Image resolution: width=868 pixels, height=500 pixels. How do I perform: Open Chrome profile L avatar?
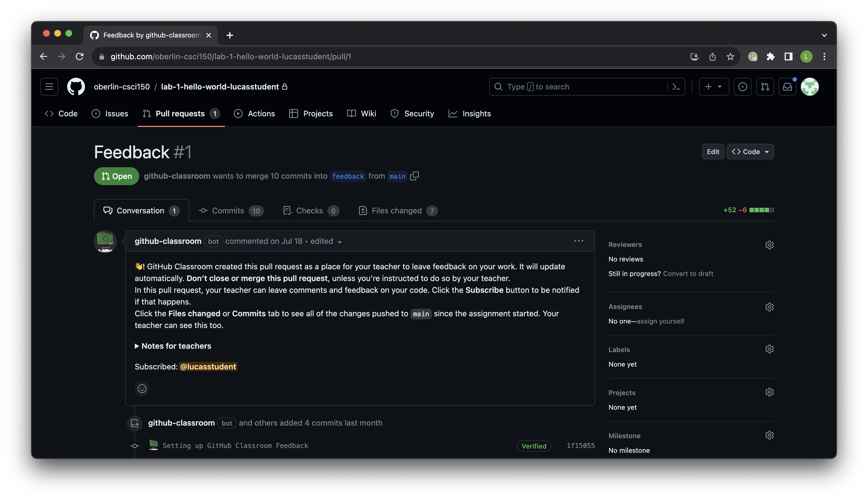click(x=806, y=56)
